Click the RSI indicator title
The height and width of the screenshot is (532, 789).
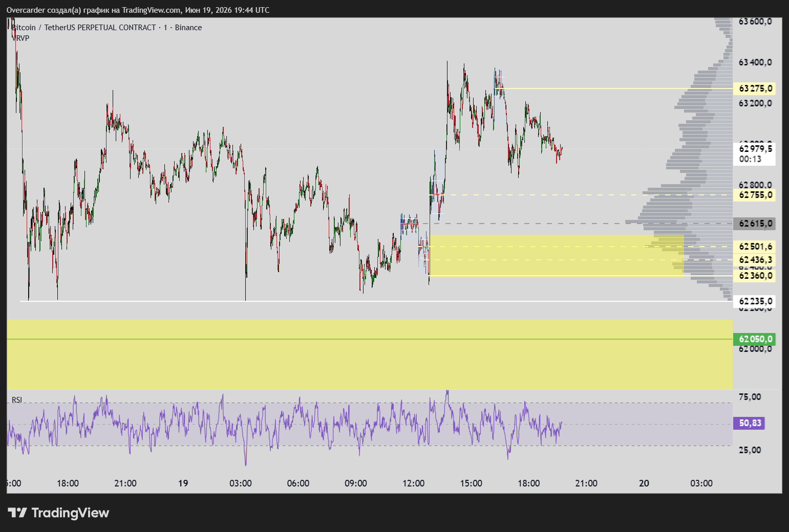pyautogui.click(x=17, y=400)
